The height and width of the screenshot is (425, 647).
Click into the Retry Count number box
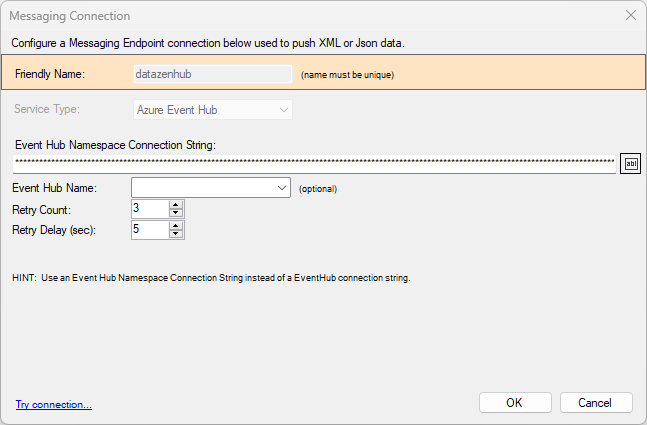coord(150,209)
